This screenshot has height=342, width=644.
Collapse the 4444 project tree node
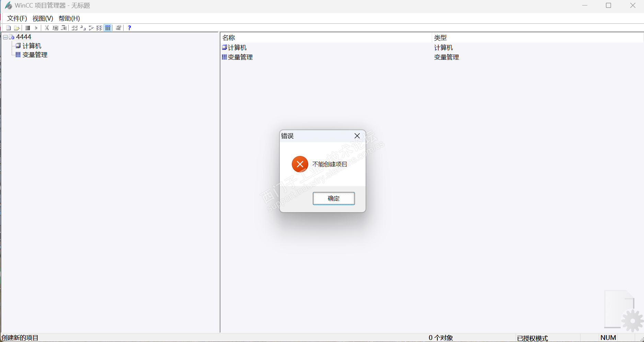5,37
